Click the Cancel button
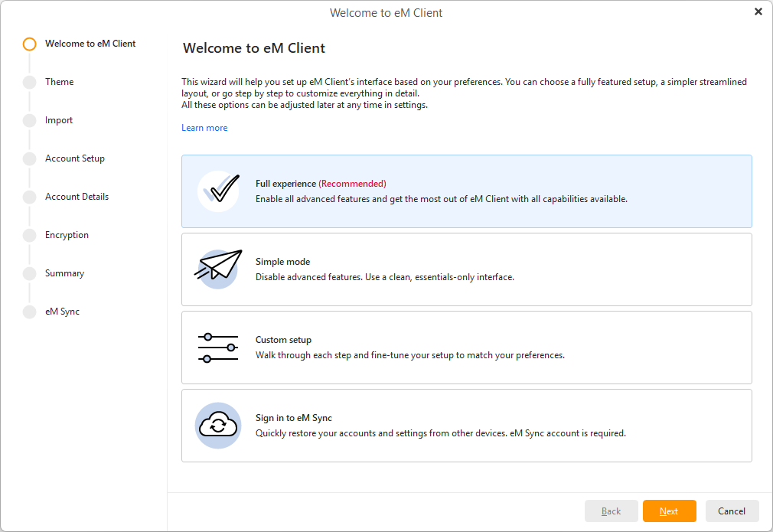The width and height of the screenshot is (773, 532). coord(732,511)
